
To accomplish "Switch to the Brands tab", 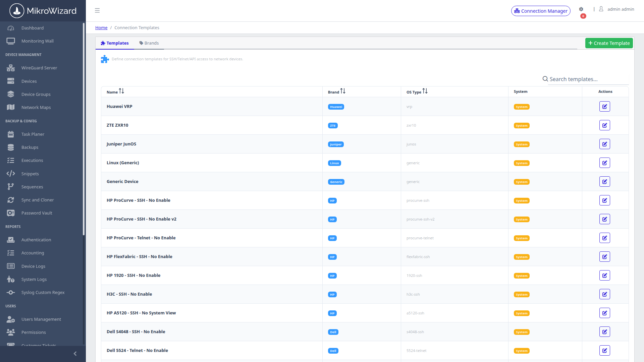I will 149,43.
